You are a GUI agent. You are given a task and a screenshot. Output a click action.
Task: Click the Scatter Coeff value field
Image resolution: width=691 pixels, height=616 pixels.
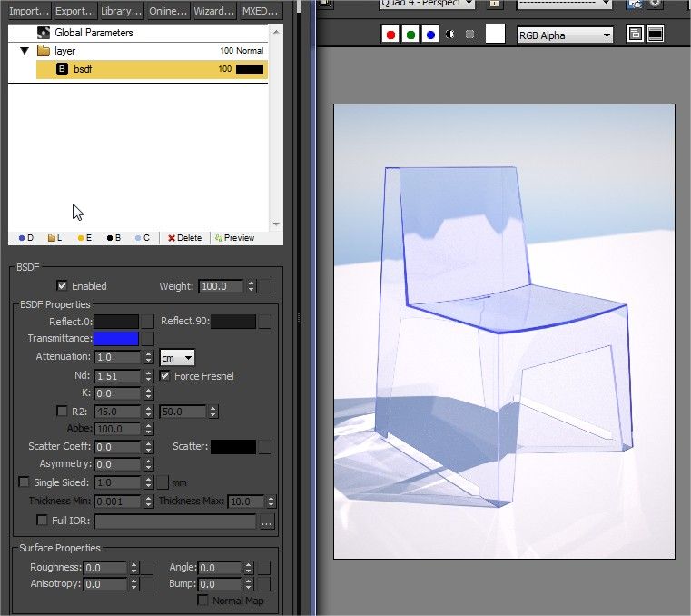pos(117,447)
